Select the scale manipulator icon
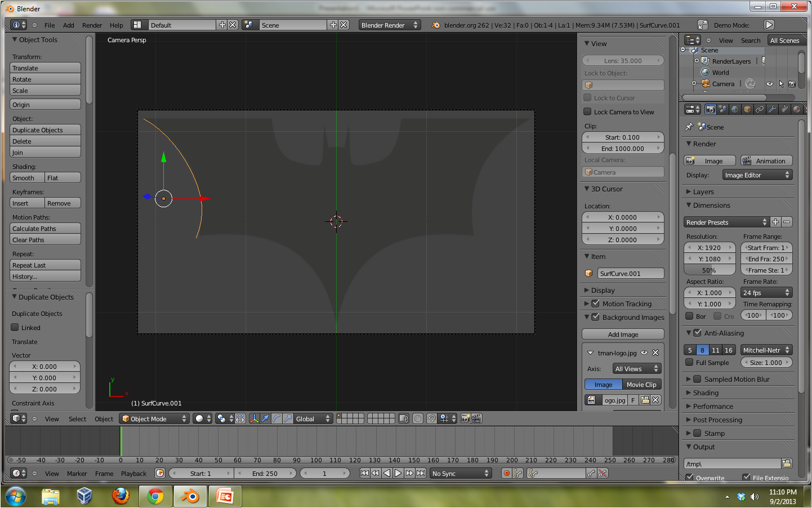812x508 pixels. 288,418
